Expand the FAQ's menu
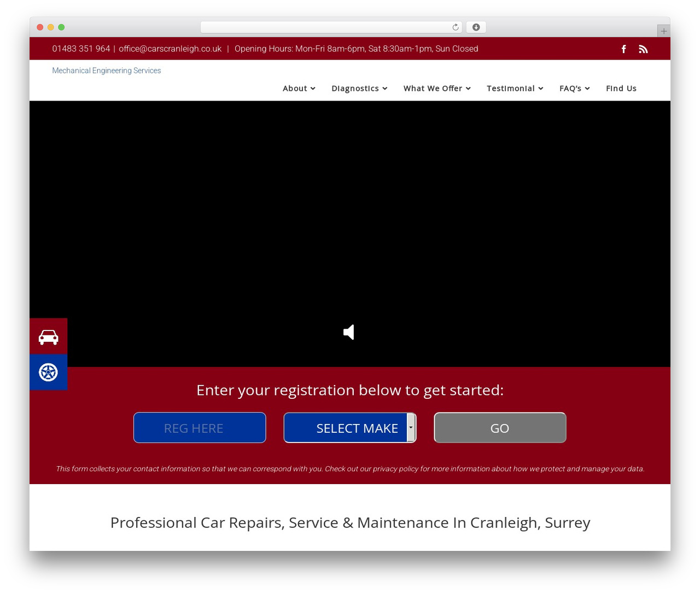700x593 pixels. coord(574,89)
